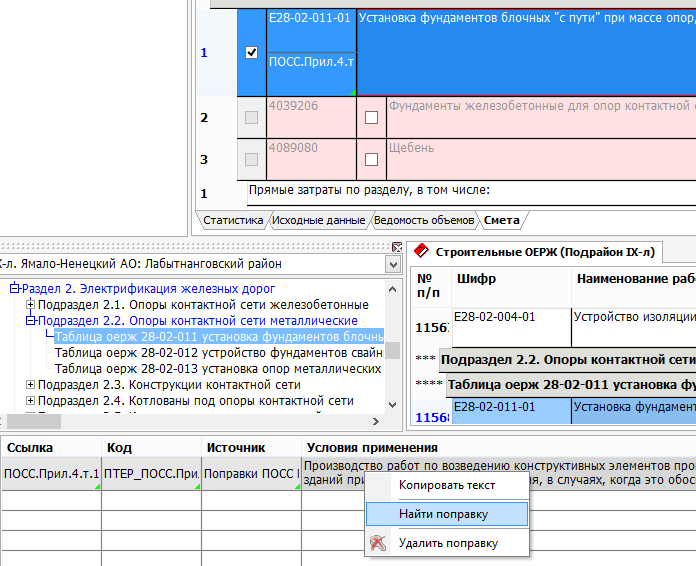Viewport: 696px width, 566px height.
Task: Toggle the grey checkbox in row 4089080
Action: [x=251, y=159]
